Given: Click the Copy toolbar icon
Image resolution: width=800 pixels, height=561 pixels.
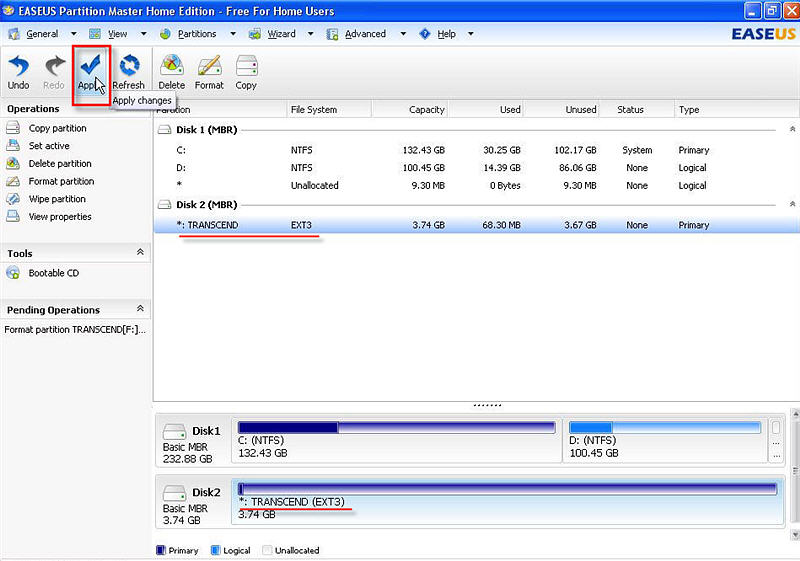Looking at the screenshot, I should click(246, 66).
